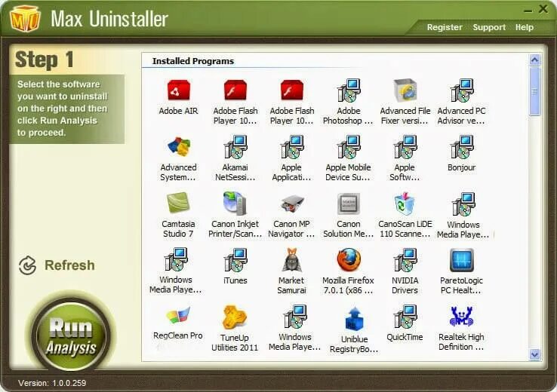The width and height of the screenshot is (557, 392).
Task: Click the program list scrollbar thumb
Action: coord(534,91)
